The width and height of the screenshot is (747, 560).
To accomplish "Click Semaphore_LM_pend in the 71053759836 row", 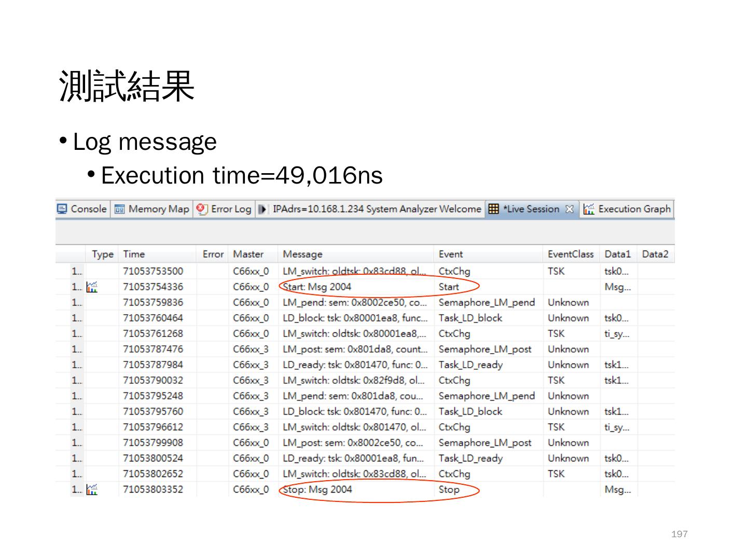I will coord(487,302).
